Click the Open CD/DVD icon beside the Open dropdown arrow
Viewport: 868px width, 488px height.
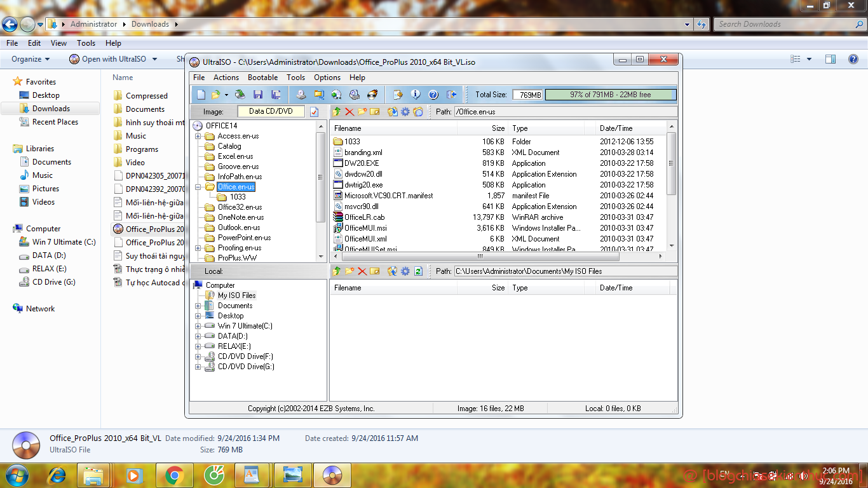(x=240, y=95)
